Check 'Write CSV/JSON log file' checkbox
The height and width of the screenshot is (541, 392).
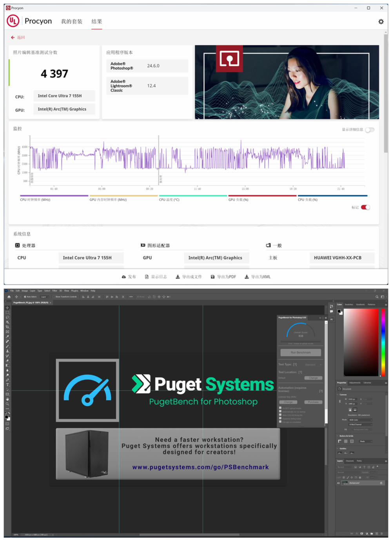(280, 415)
